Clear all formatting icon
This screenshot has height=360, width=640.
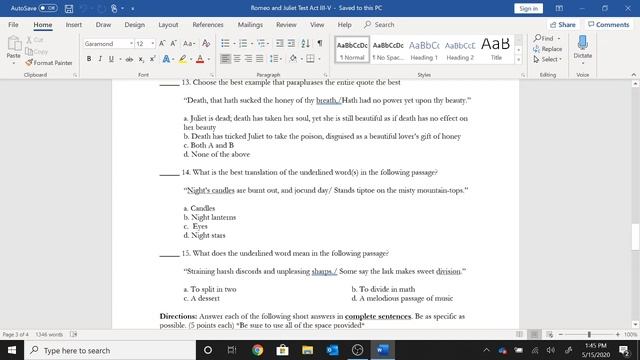coord(206,43)
